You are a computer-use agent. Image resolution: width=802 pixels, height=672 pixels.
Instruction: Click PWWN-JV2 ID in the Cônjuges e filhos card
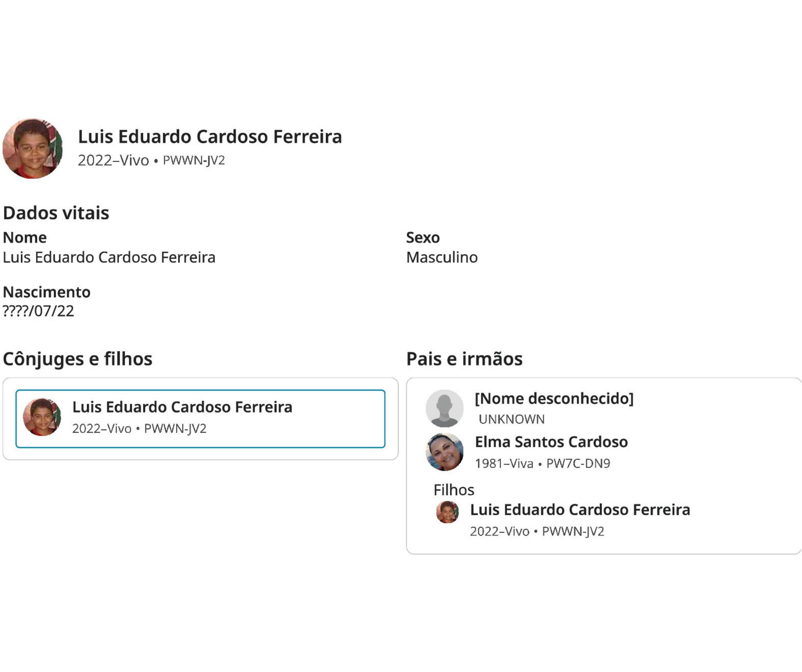click(x=175, y=429)
